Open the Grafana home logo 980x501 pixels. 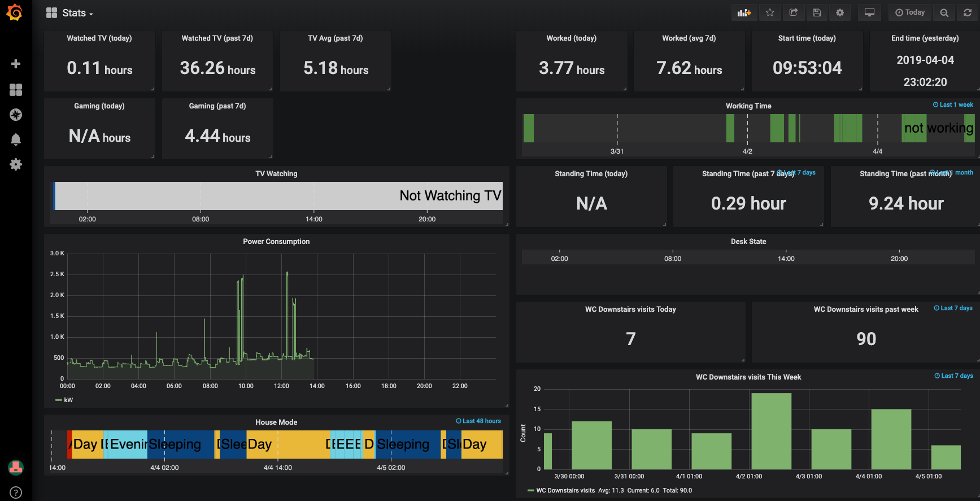click(15, 12)
